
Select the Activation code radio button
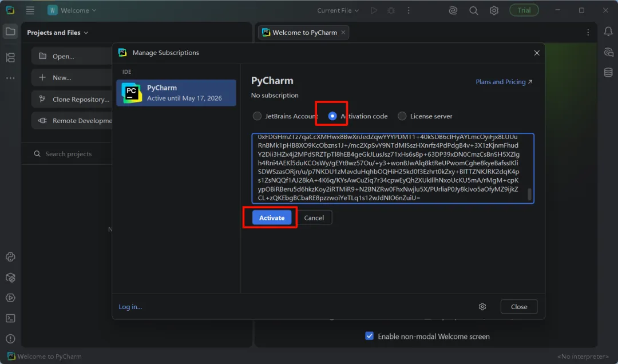tap(332, 116)
